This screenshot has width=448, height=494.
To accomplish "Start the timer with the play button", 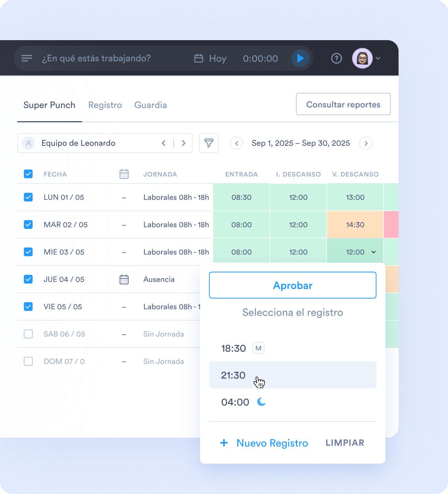I will 300,58.
